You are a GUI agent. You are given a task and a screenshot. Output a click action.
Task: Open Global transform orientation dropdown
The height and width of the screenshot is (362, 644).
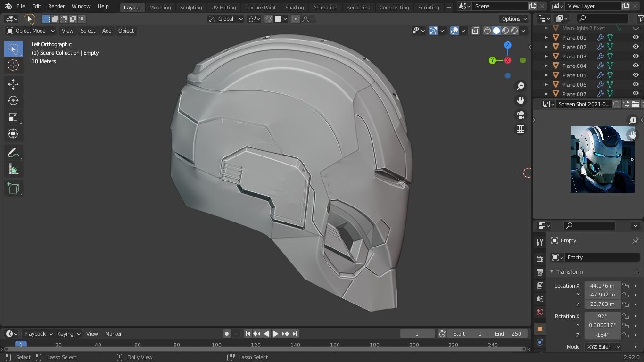coord(226,19)
